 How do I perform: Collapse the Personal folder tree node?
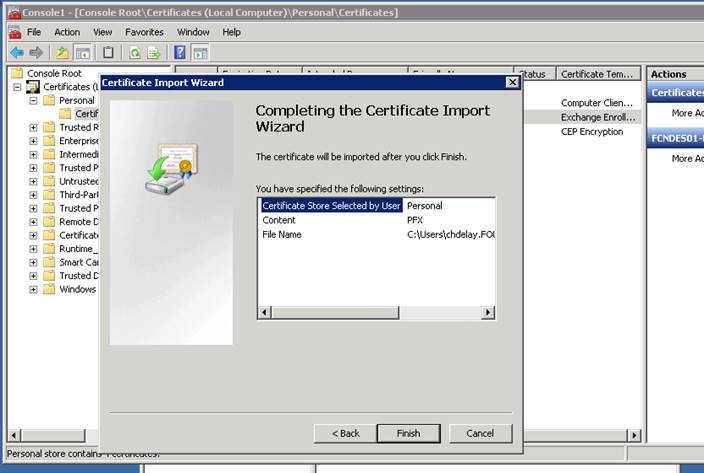point(34,100)
